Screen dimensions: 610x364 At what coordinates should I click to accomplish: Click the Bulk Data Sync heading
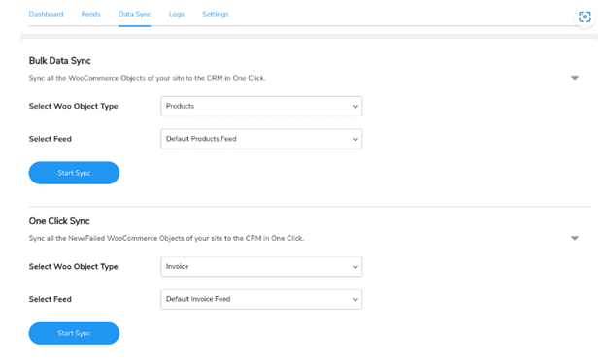59,61
